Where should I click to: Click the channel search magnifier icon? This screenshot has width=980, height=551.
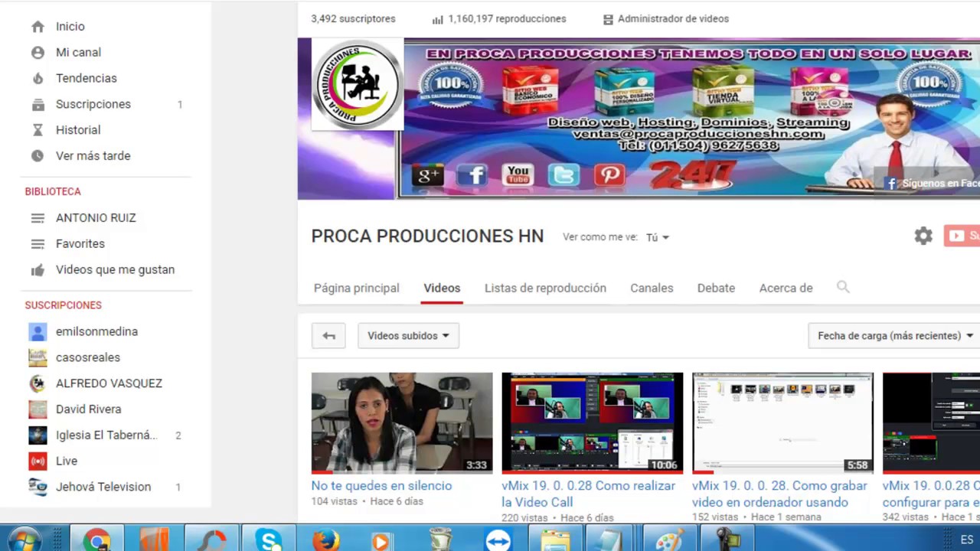tap(843, 287)
